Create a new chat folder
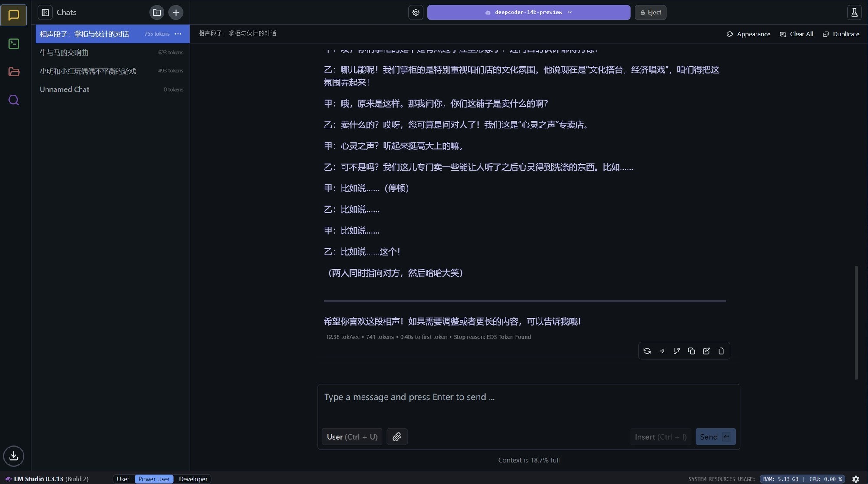This screenshot has height=484, width=868. click(x=157, y=13)
